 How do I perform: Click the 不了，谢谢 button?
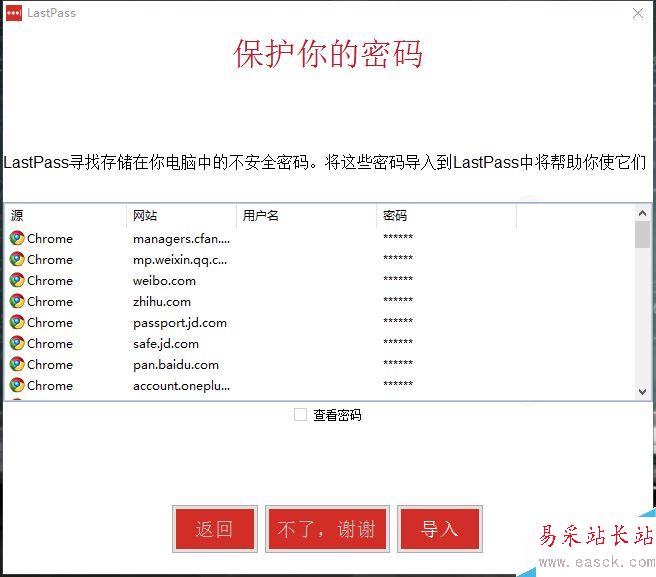coord(327,529)
